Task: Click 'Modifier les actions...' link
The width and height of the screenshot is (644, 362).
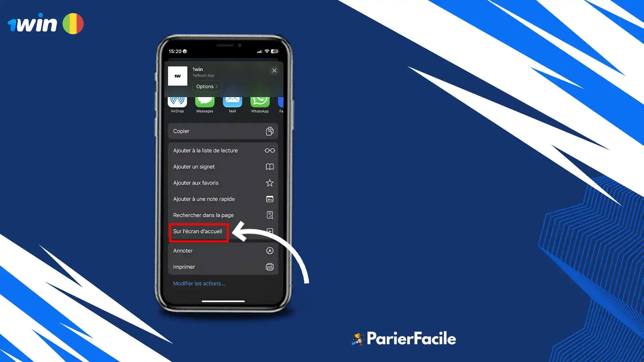Action: click(x=199, y=283)
